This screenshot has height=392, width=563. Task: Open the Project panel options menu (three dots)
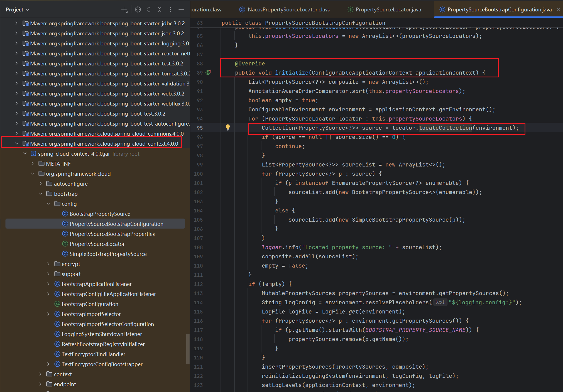click(x=170, y=9)
